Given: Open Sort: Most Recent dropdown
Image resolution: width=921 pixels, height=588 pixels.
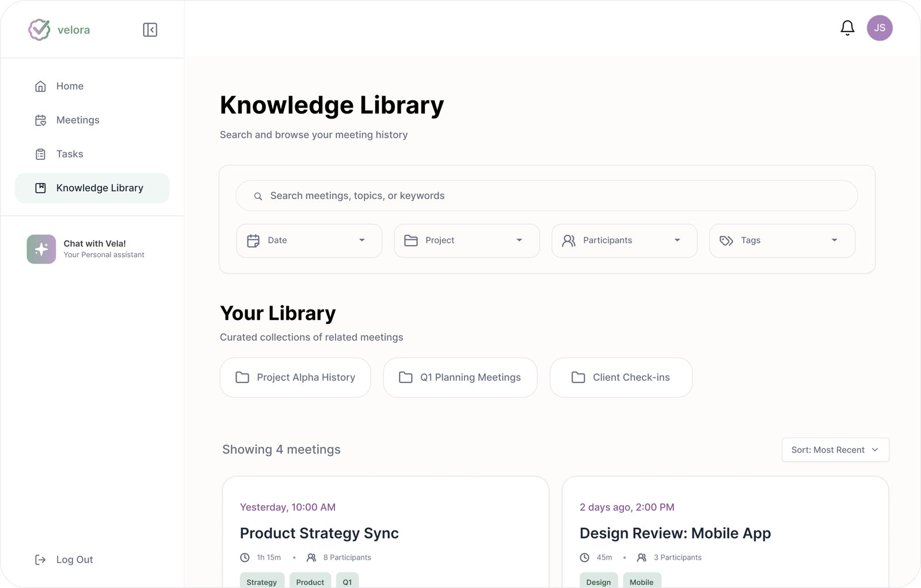Looking at the screenshot, I should [x=835, y=450].
